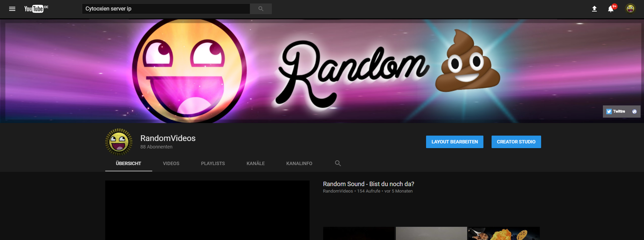Screen dimensions: 644x240
Task: Click the Layout bearbeiten button
Action: (455, 142)
